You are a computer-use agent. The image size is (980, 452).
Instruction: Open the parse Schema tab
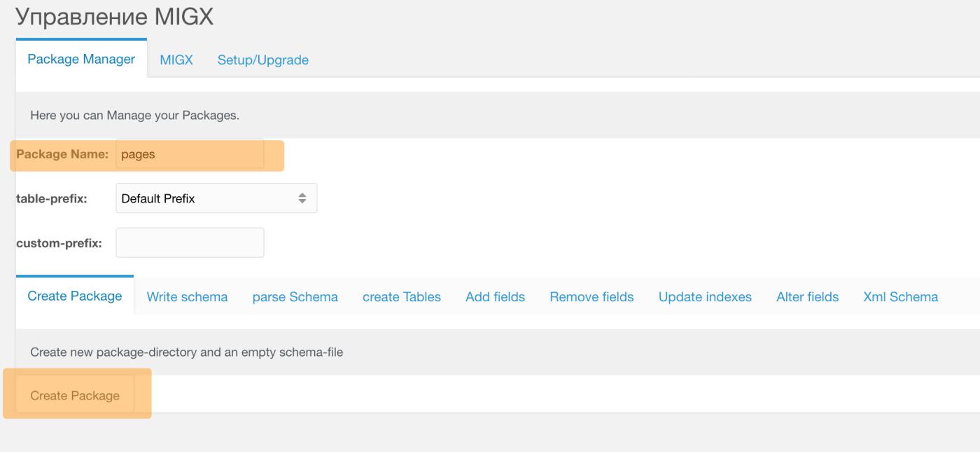click(x=295, y=297)
